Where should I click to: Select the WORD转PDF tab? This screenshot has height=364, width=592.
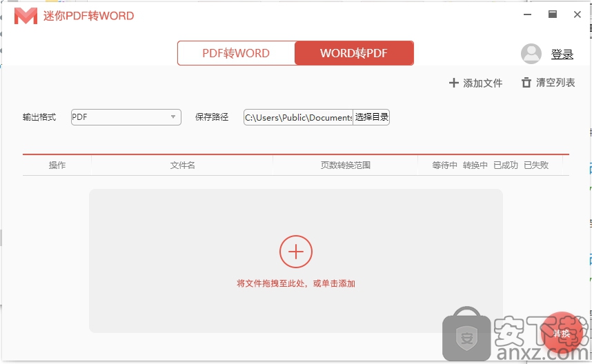pyautogui.click(x=354, y=53)
